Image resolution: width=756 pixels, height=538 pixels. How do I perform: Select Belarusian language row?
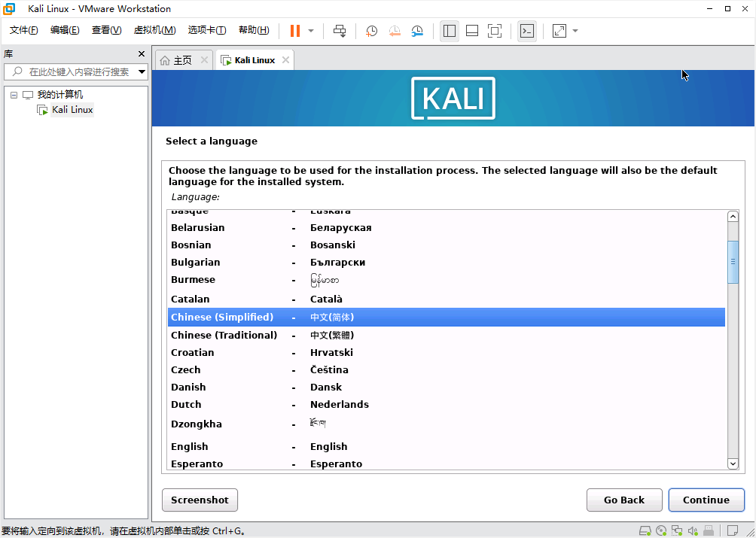coord(447,228)
